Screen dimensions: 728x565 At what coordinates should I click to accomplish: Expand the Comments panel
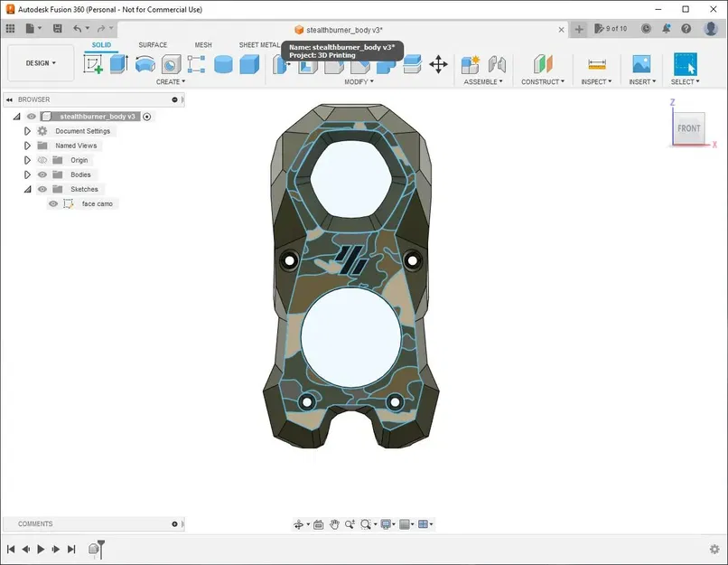(174, 524)
